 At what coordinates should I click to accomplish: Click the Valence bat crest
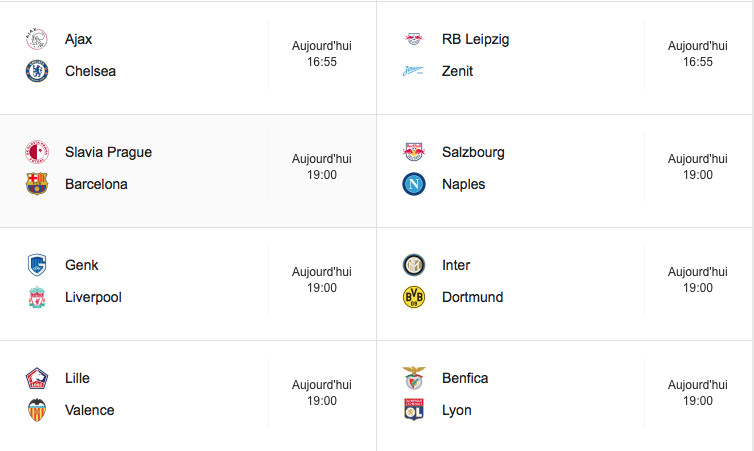coord(36,410)
